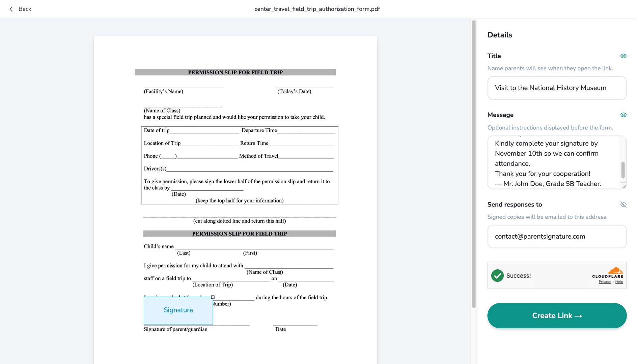Click the Create Link button

pyautogui.click(x=557, y=315)
